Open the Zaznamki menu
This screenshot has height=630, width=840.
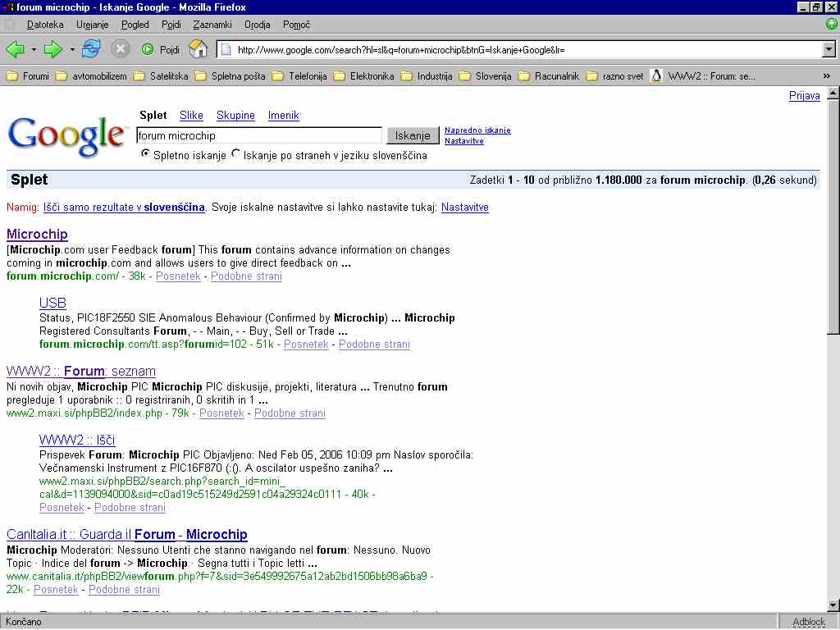click(x=212, y=25)
